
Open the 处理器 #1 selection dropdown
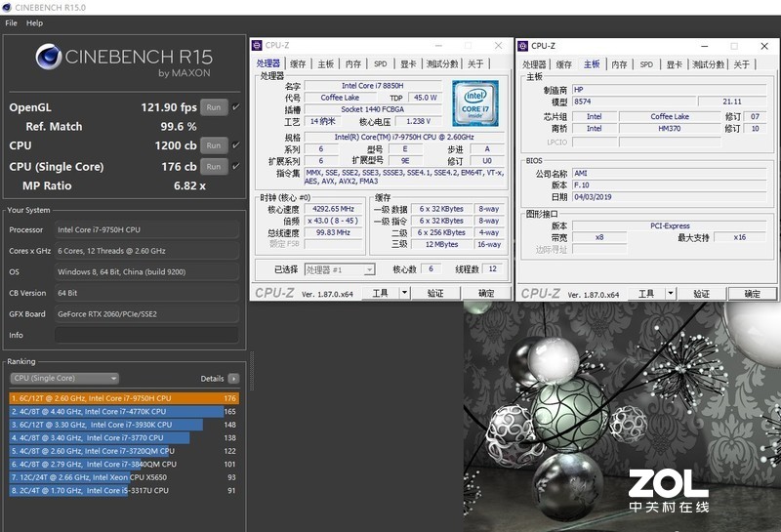339,269
